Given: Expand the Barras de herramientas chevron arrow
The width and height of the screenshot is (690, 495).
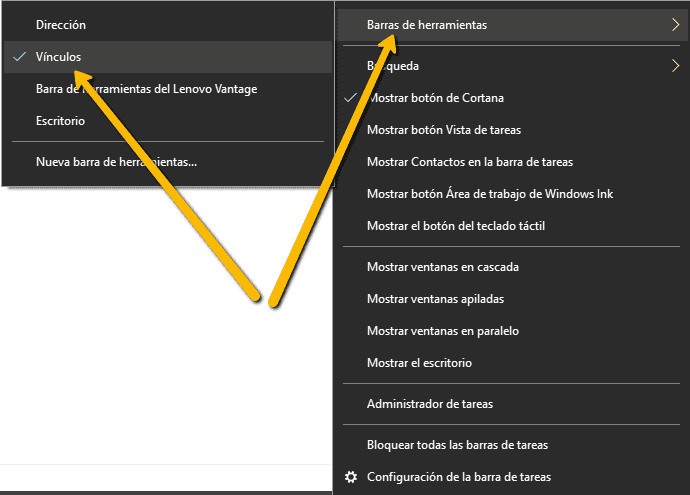Looking at the screenshot, I should click(x=675, y=25).
